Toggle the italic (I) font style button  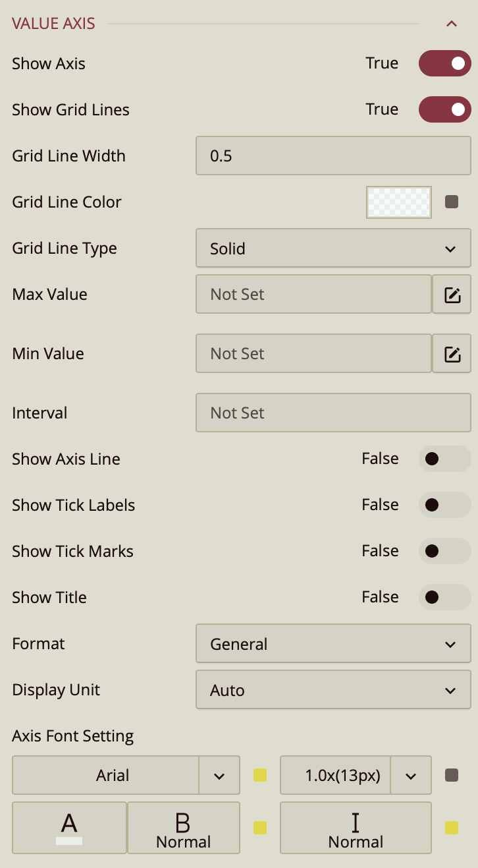[356, 828]
